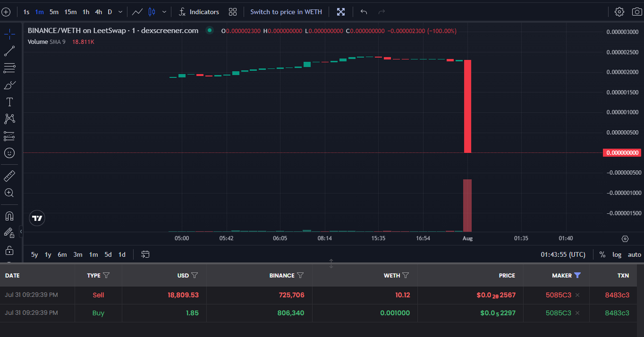Click the DATE column header
Screen dimensions: 644x337
[13, 275]
